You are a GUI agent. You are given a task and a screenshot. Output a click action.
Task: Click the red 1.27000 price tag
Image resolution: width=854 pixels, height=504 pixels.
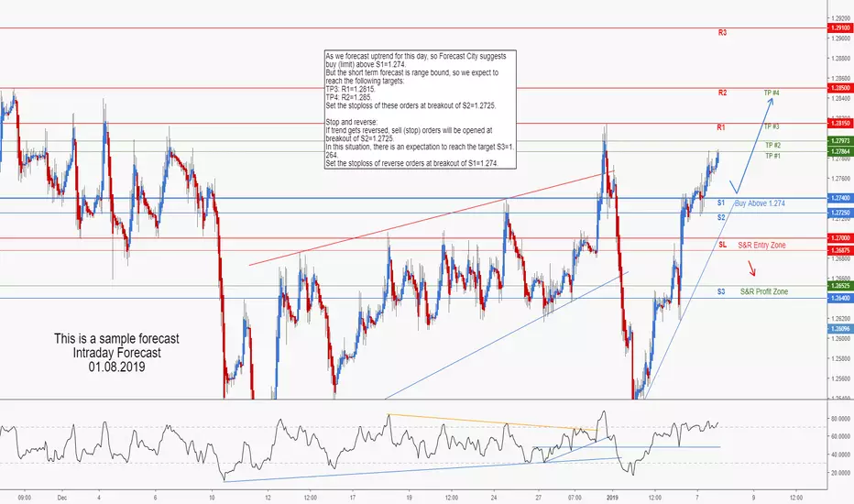tap(840, 238)
